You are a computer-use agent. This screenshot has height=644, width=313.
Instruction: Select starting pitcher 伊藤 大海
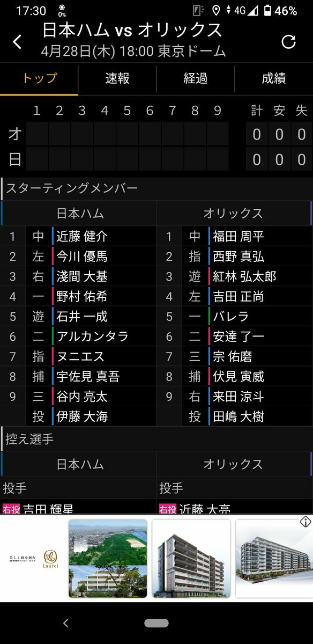82,416
